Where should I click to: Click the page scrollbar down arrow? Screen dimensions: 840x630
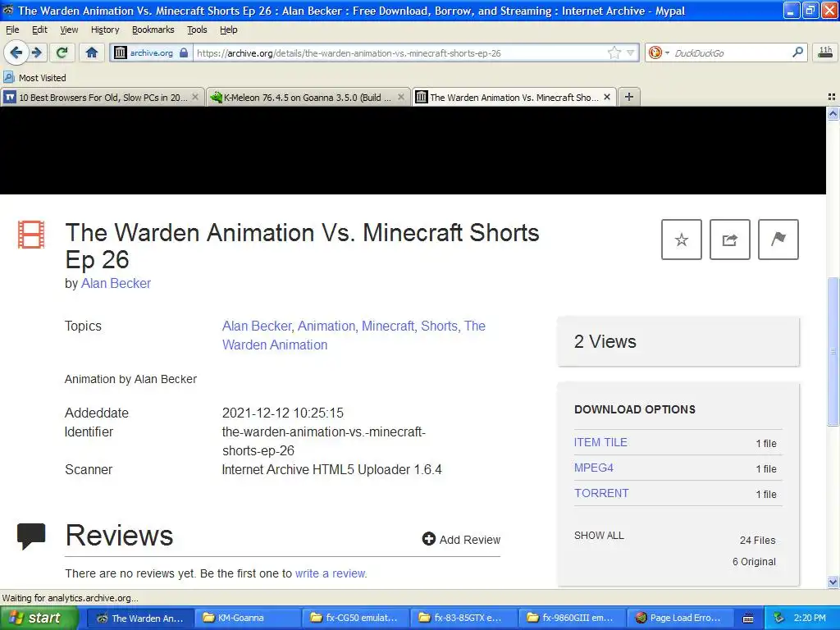pyautogui.click(x=833, y=582)
